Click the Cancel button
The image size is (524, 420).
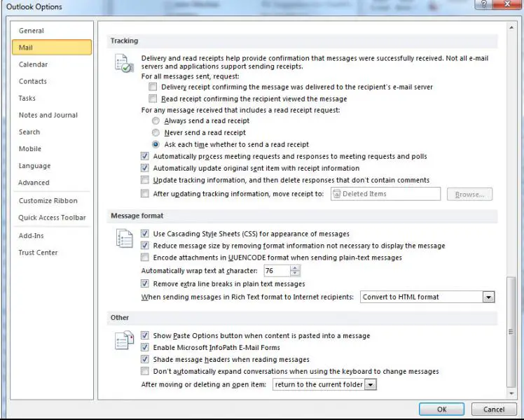tap(494, 409)
